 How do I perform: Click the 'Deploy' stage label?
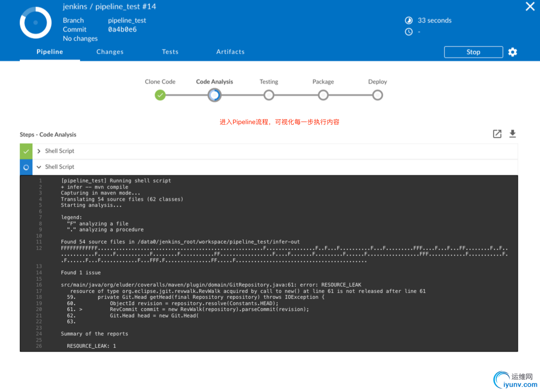377,82
